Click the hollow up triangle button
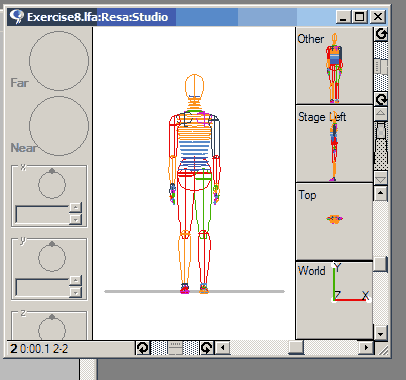This screenshot has height=380, width=406. tap(381, 113)
